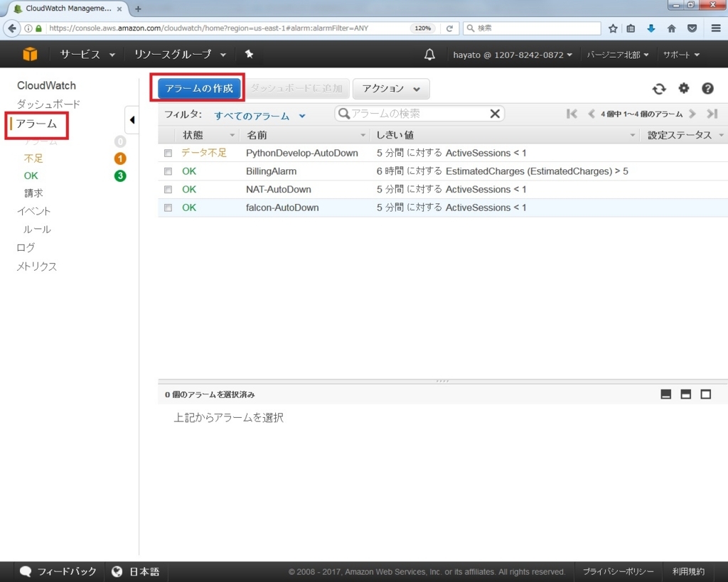Click the フィードバック button in footer

pyautogui.click(x=58, y=571)
